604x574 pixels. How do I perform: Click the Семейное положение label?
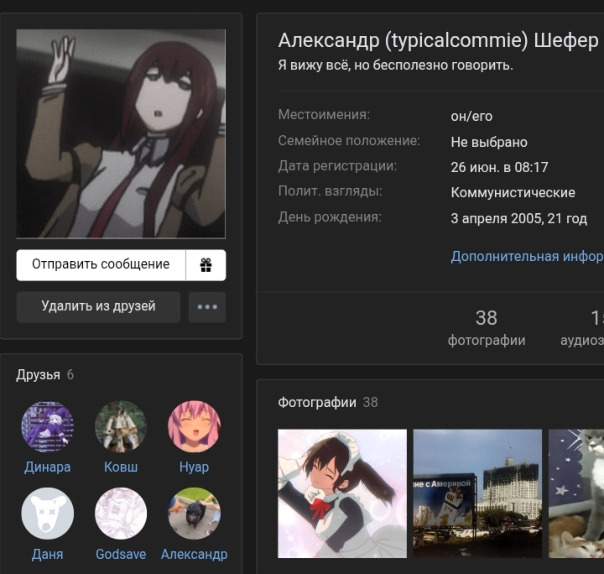(x=349, y=141)
